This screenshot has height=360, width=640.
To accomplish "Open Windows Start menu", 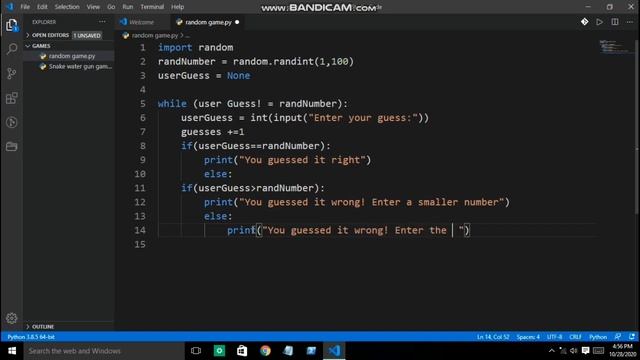I will pos(12,351).
